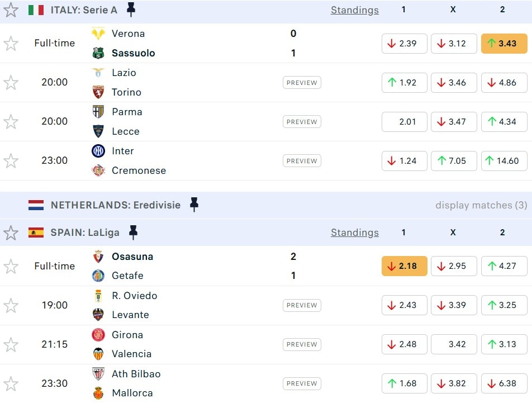
Task: Open Preview for Parma vs Lecce
Action: point(302,122)
